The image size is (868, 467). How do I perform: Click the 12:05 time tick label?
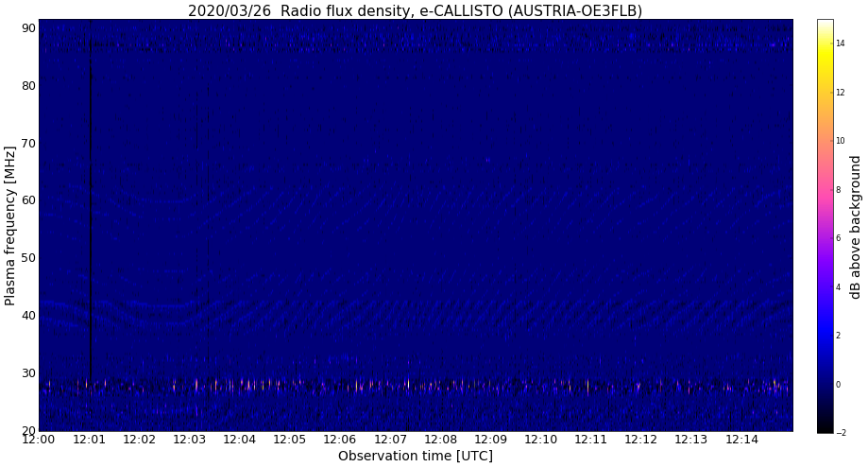coord(290,440)
